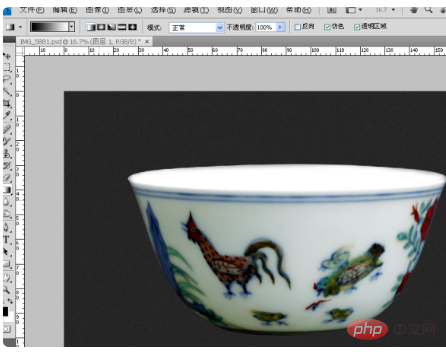Select the Zoom tool in toolbox
Image resolution: width=446 pixels, height=362 pixels.
[7, 290]
